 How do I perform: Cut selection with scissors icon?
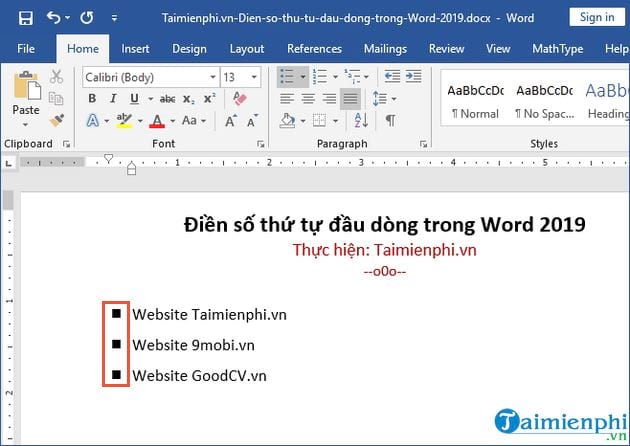pos(56,76)
